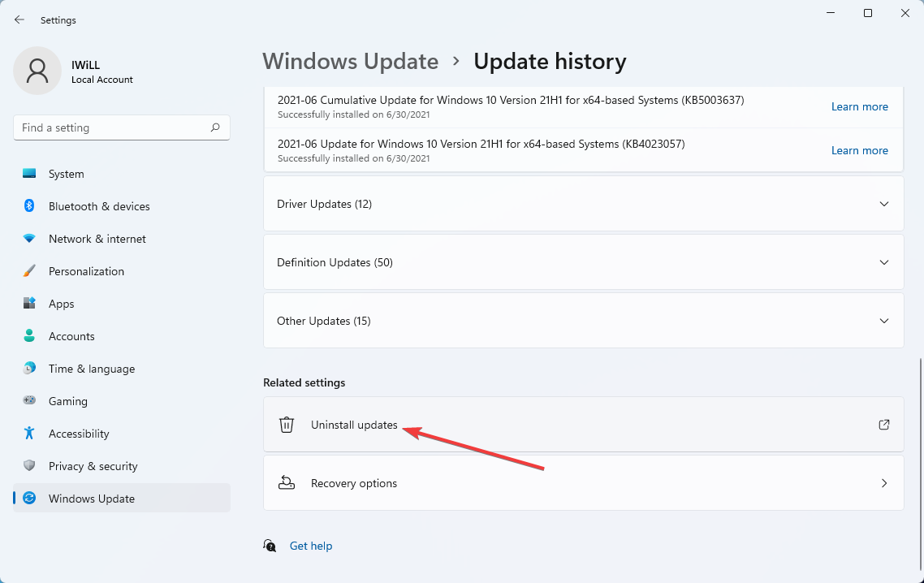Viewport: 924px width, 583px height.
Task: Open the Get help link
Action: coord(311,546)
